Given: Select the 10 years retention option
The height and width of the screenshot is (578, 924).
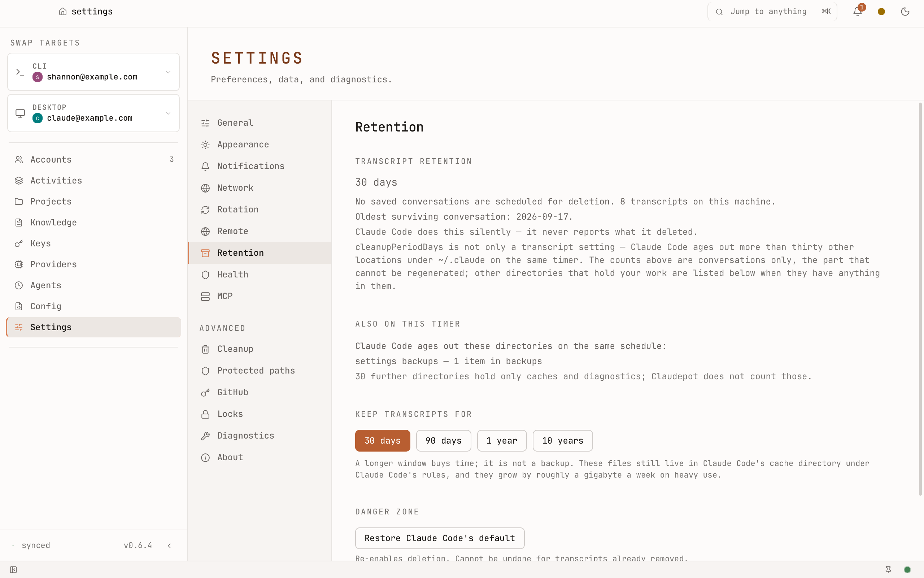Looking at the screenshot, I should pos(563,441).
